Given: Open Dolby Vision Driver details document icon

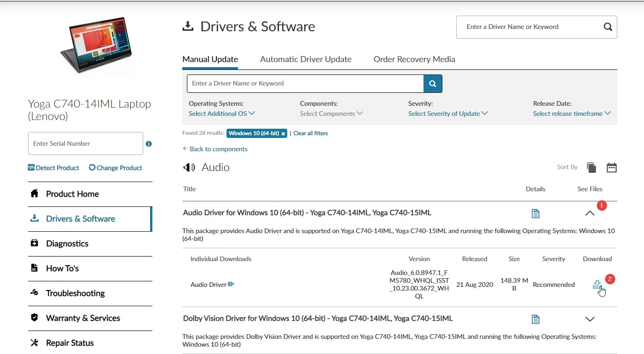Looking at the screenshot, I should pyautogui.click(x=535, y=319).
